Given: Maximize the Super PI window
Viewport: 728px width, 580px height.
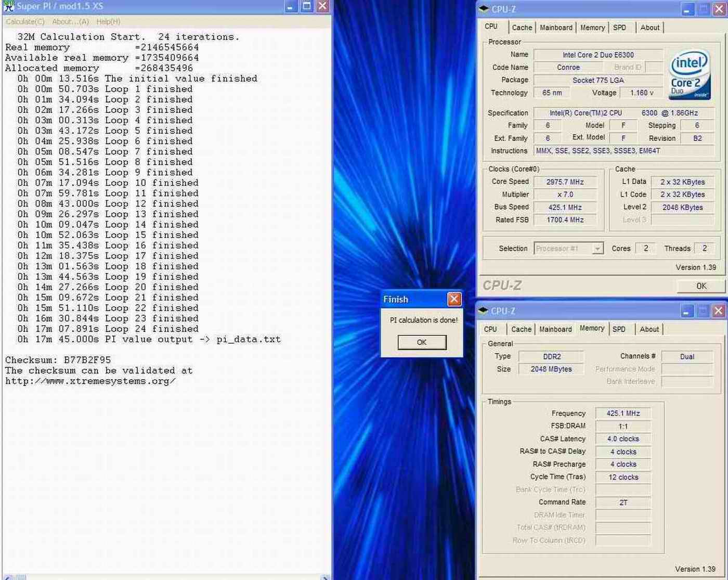Looking at the screenshot, I should tap(307, 6).
